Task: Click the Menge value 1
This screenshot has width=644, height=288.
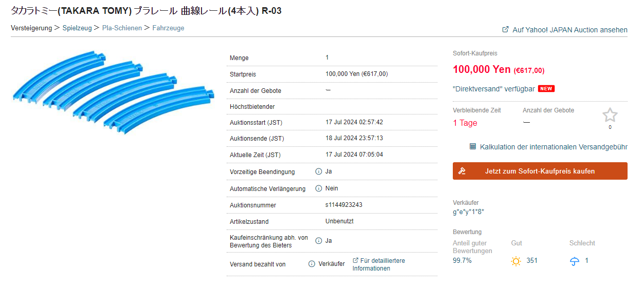Action: point(327,57)
